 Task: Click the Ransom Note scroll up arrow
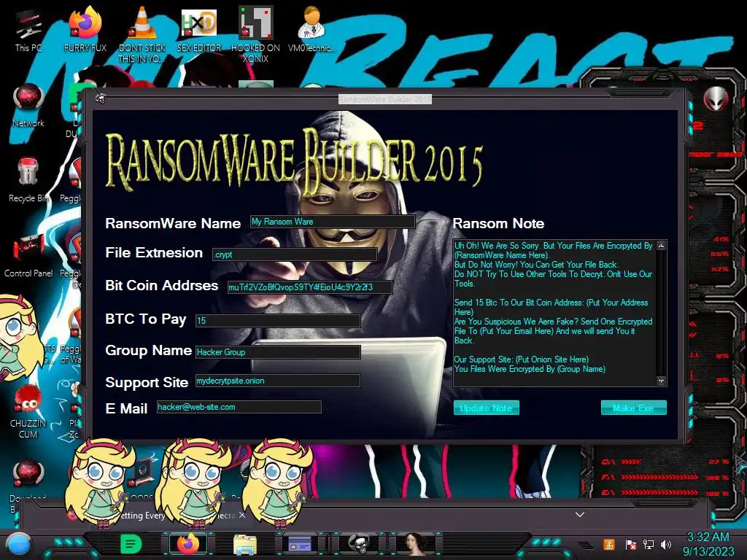(661, 245)
